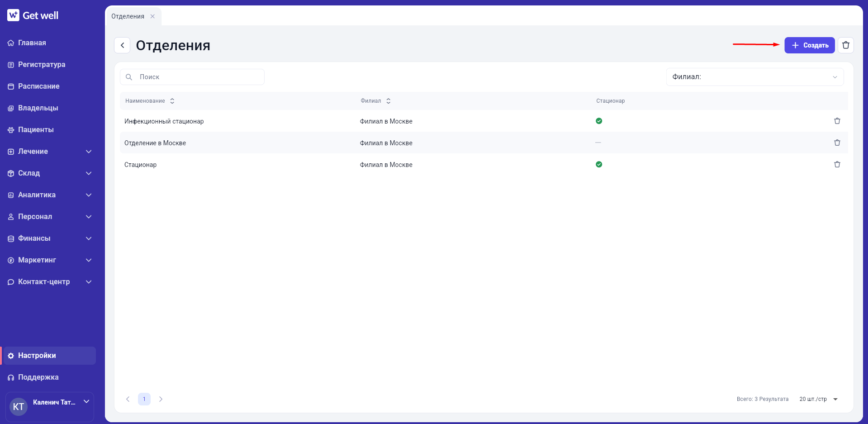Viewport: 868px width, 424px height.
Task: Expand the Контакт-центр menu chevron
Action: pyautogui.click(x=89, y=282)
